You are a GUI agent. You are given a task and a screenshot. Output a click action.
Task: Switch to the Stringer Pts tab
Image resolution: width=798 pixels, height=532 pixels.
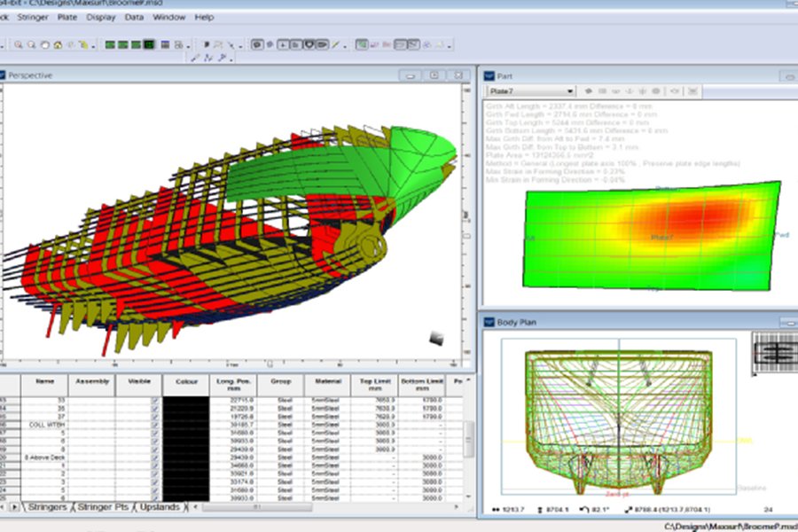tap(103, 507)
